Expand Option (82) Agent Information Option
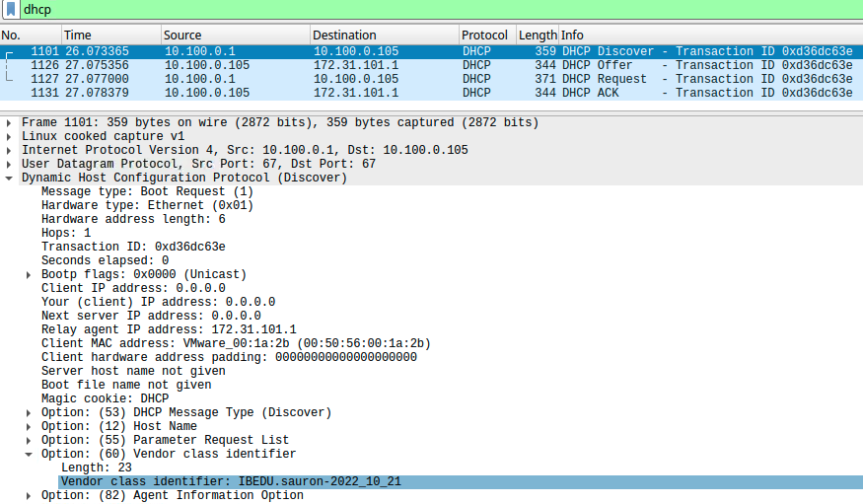The height and width of the screenshot is (504, 863). click(x=30, y=496)
